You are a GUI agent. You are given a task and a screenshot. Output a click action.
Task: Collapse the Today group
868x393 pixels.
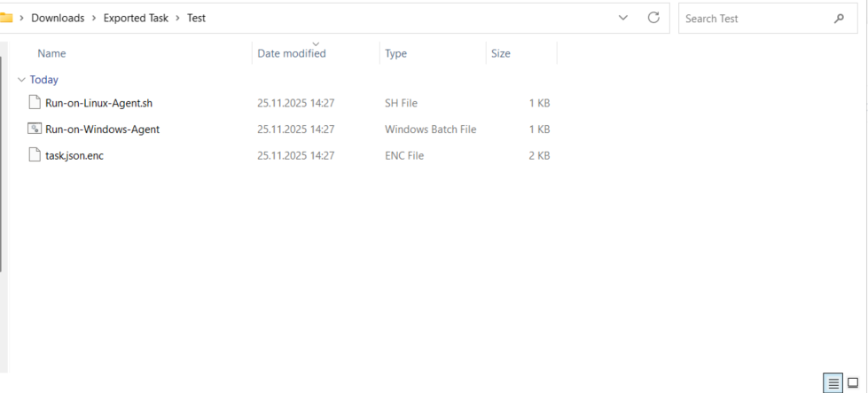(x=21, y=80)
